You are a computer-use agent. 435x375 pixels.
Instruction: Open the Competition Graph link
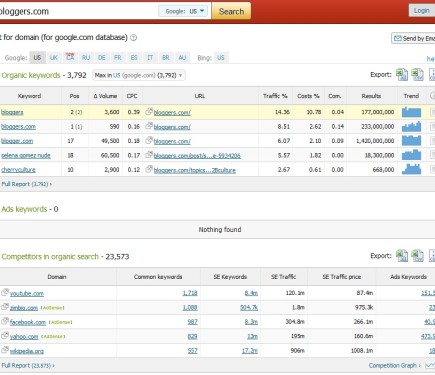point(395,366)
